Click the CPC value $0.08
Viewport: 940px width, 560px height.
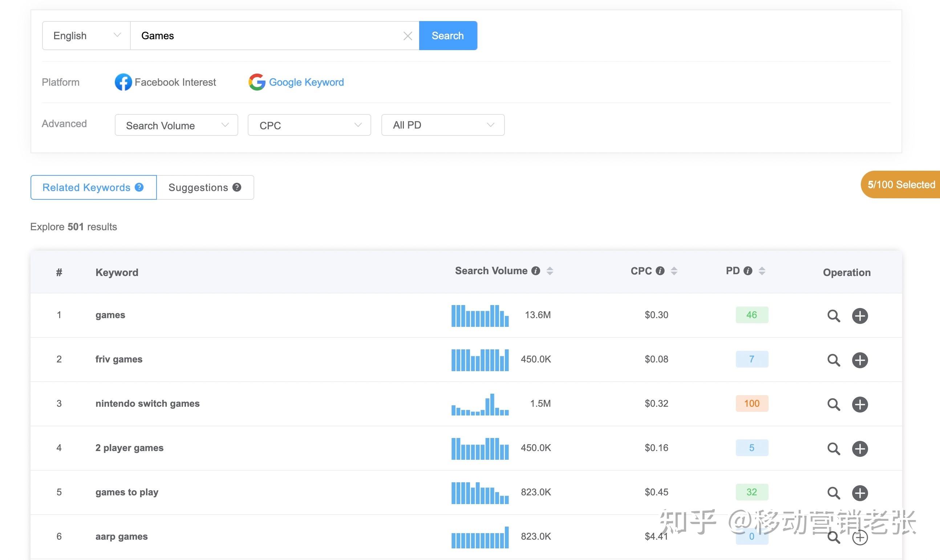[x=656, y=359]
